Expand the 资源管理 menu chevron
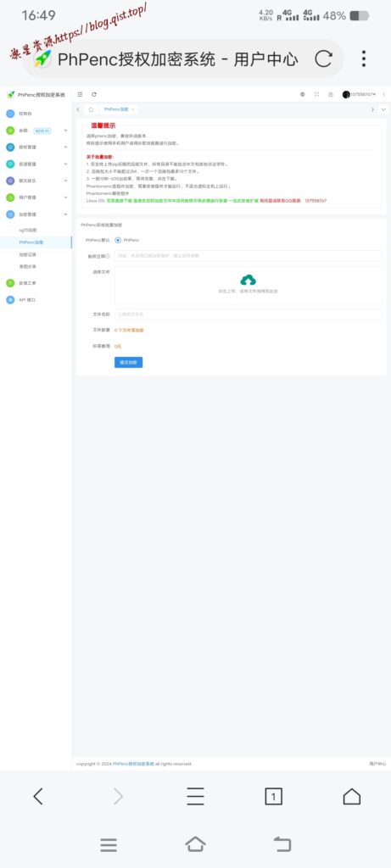Viewport: 391px width, 868px height. [x=65, y=164]
